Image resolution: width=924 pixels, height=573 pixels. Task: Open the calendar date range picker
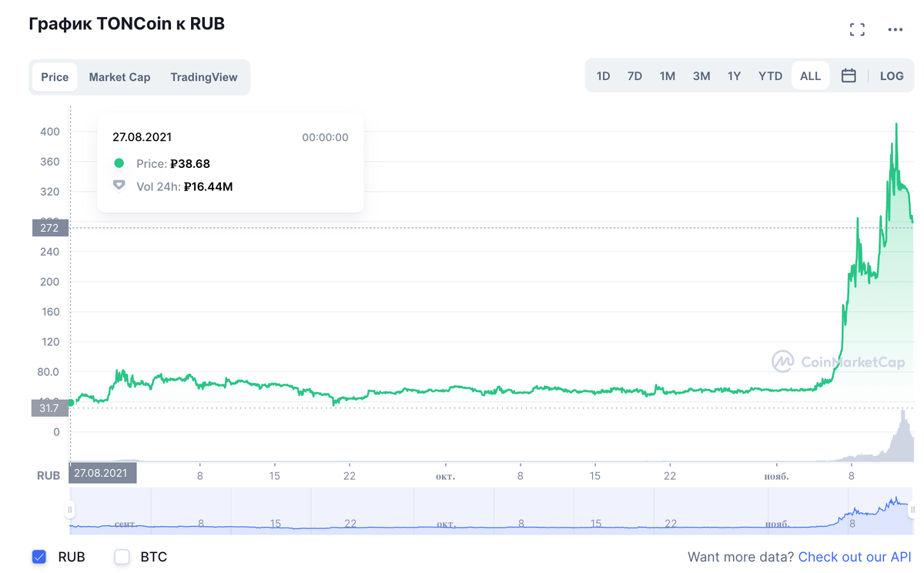pos(849,75)
